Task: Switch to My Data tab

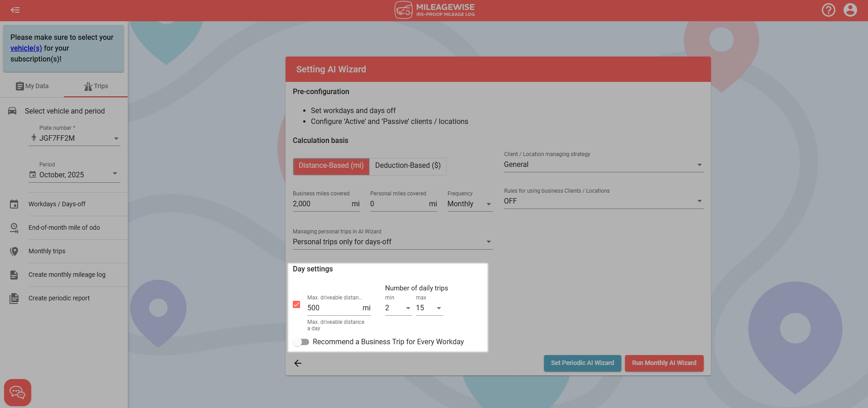Action: click(32, 86)
